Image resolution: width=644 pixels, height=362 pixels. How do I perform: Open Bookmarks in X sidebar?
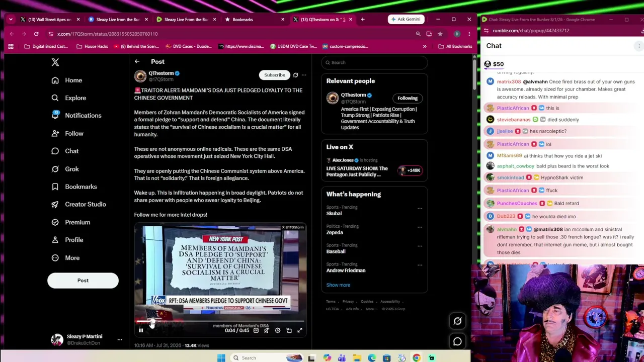(x=74, y=187)
